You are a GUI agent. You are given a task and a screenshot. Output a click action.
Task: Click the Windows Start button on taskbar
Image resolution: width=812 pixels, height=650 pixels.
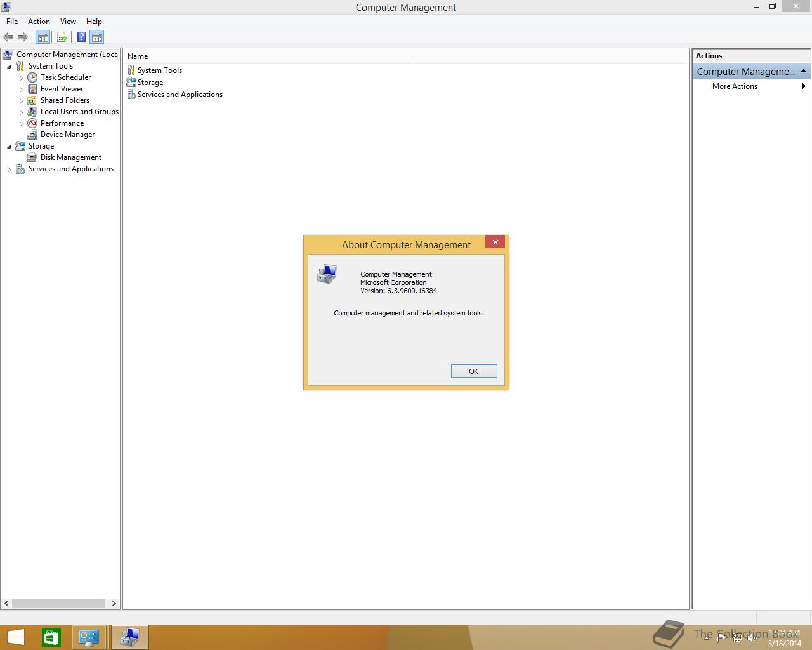tap(15, 637)
